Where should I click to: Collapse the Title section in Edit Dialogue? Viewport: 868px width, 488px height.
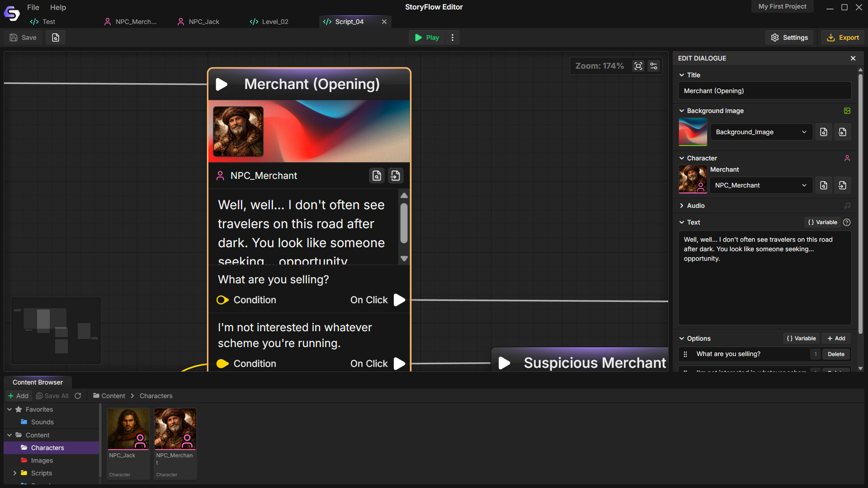tap(682, 75)
